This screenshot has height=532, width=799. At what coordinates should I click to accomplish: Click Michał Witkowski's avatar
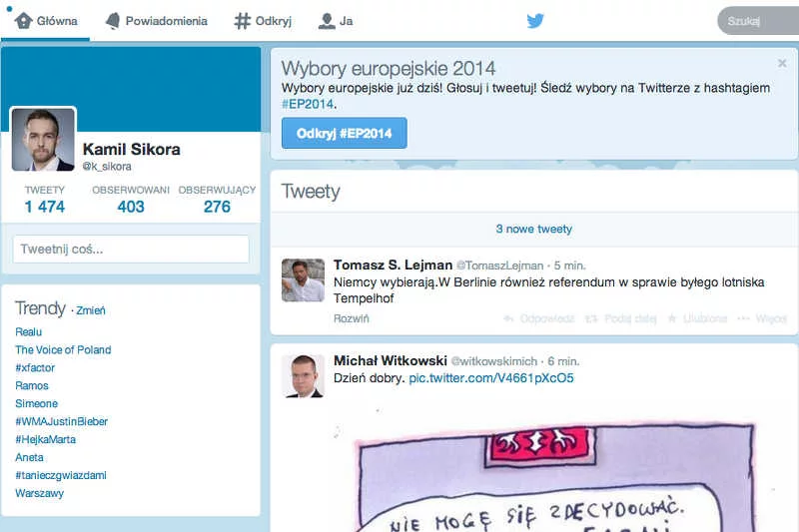(304, 376)
